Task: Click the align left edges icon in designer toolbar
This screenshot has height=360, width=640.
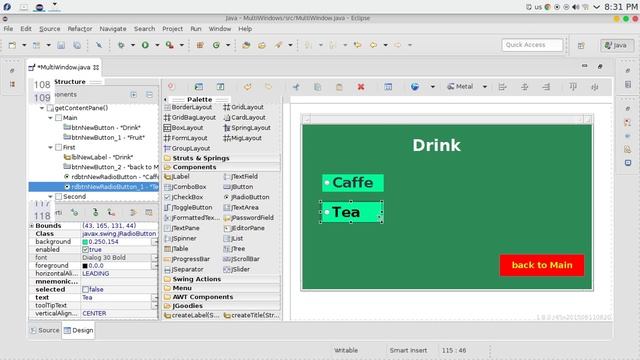Action: [x=502, y=87]
